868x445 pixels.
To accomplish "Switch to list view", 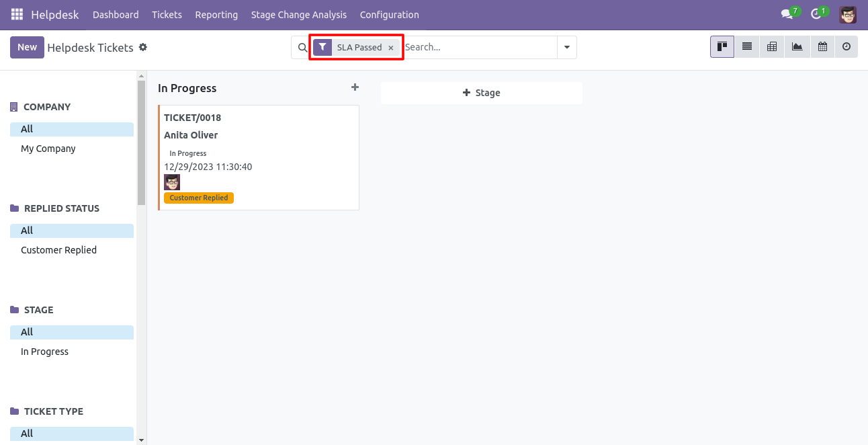I will tap(746, 46).
